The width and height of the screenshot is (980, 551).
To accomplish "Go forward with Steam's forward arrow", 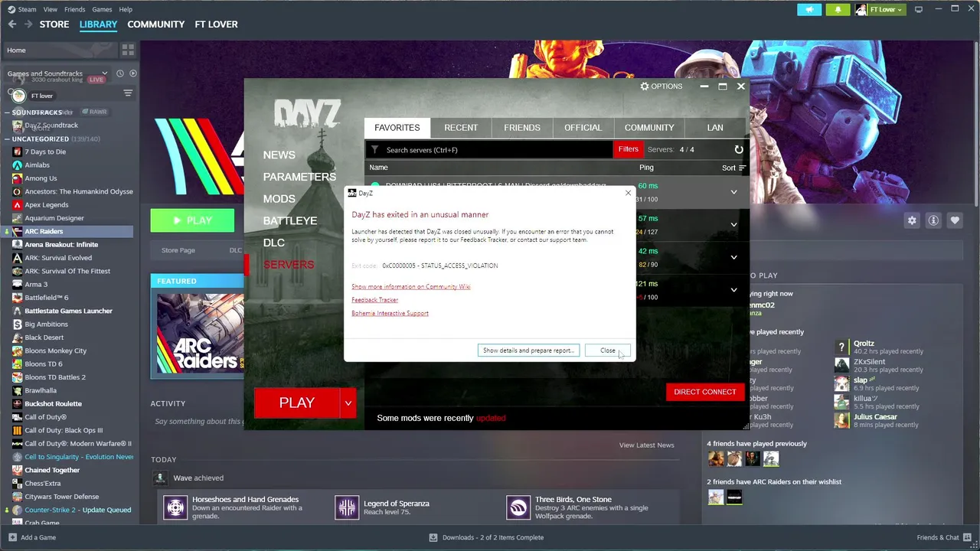I will [x=28, y=24].
